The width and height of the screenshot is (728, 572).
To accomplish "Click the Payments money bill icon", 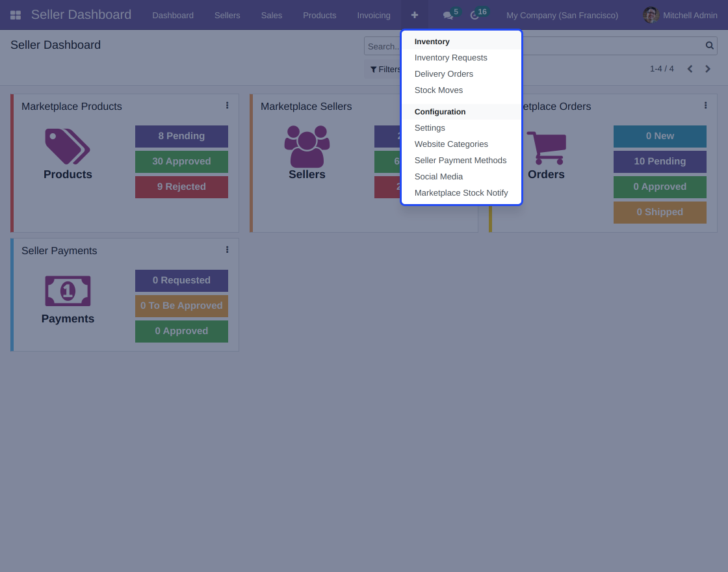I will [x=68, y=291].
